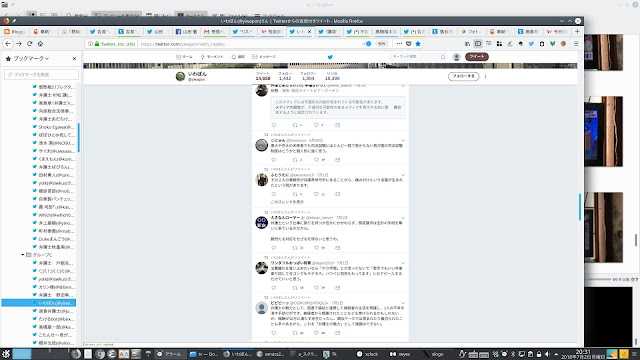640x360 pixels.
Task: Open the Shoko Egawa bookmark entry
Action: pyautogui.click(x=54, y=127)
